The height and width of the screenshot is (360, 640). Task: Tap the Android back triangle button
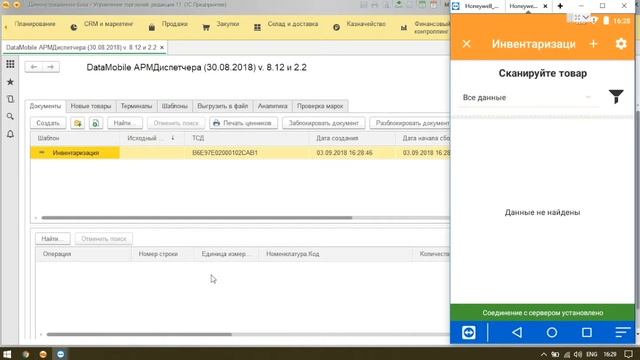coord(517,333)
